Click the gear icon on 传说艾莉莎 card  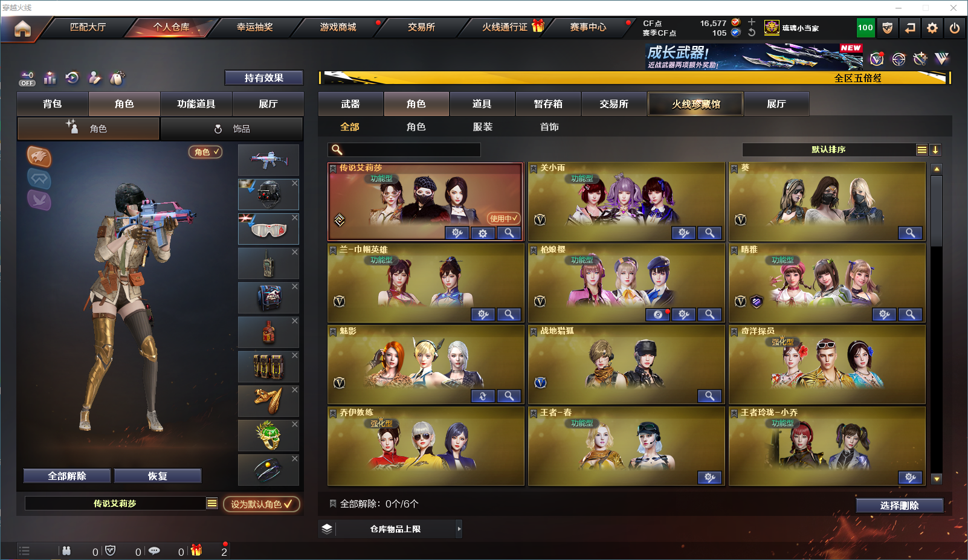pos(483,233)
